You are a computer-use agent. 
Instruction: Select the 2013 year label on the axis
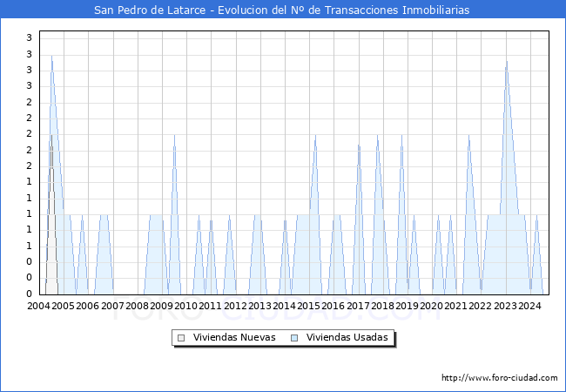[x=259, y=307]
